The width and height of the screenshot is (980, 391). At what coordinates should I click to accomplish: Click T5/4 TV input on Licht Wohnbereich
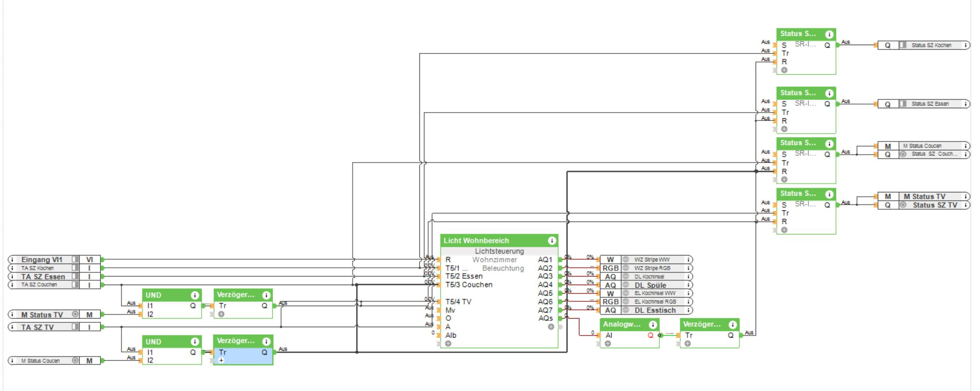[x=458, y=302]
